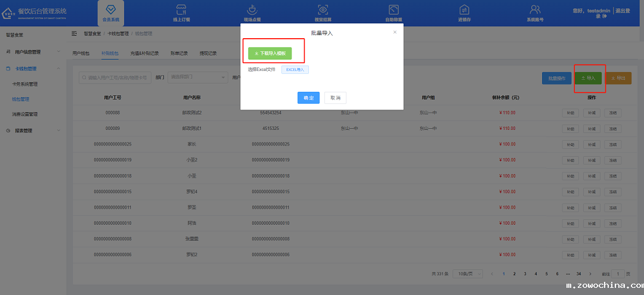Click 冻结 for user 000089
The width and height of the screenshot is (644, 295).
[x=613, y=129]
